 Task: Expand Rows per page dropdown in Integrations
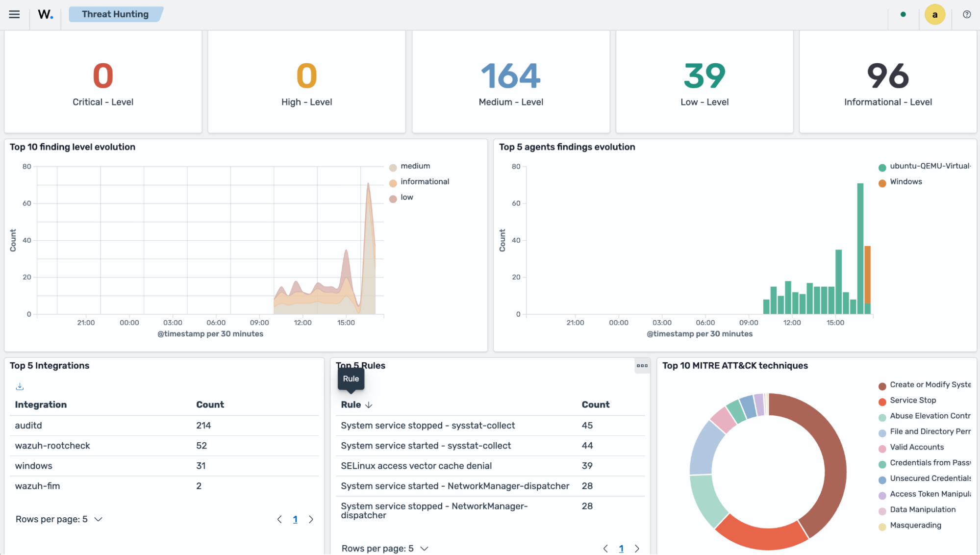[x=59, y=519]
